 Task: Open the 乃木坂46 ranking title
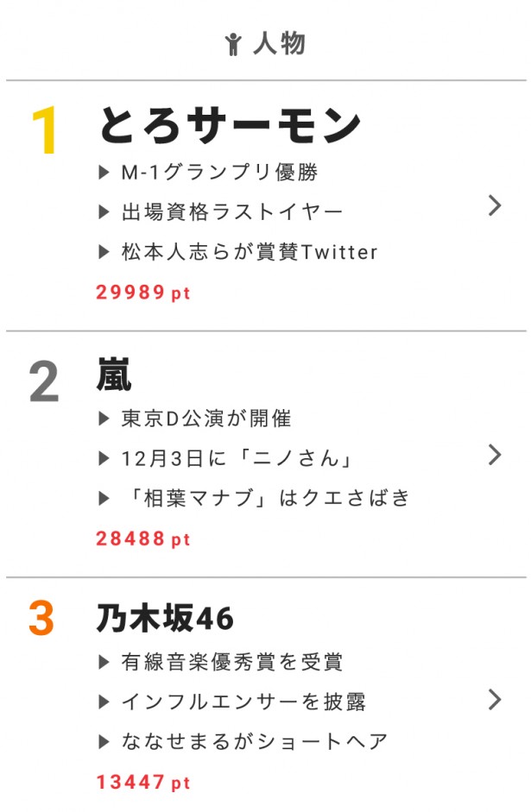pyautogui.click(x=166, y=619)
